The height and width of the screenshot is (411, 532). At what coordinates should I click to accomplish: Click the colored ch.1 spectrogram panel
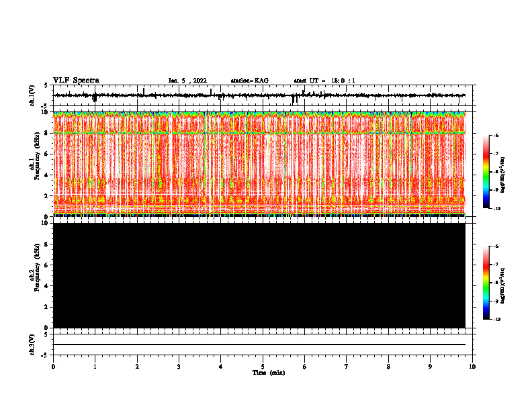[259, 164]
